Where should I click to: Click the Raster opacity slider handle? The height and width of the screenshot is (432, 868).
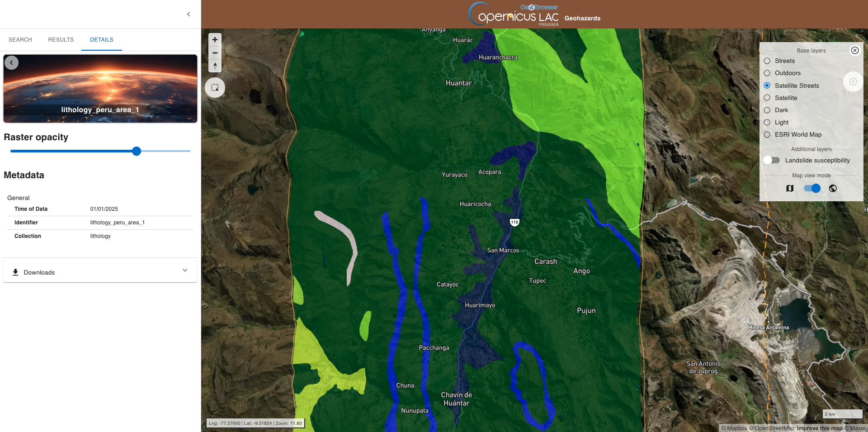pos(137,151)
